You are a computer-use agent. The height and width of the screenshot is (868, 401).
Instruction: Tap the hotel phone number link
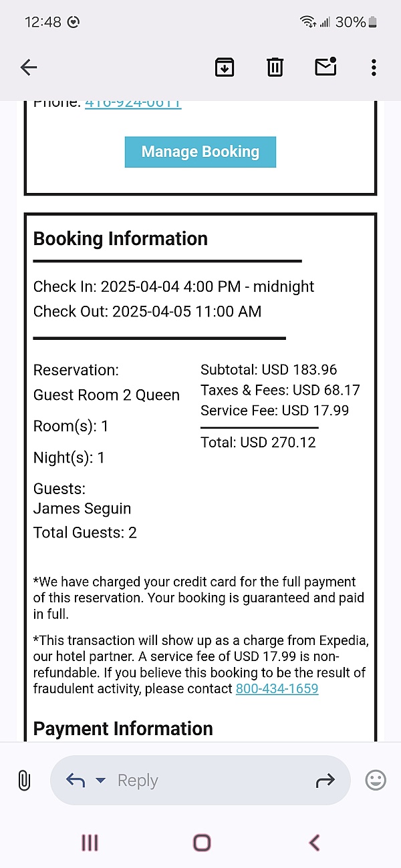pyautogui.click(x=133, y=103)
